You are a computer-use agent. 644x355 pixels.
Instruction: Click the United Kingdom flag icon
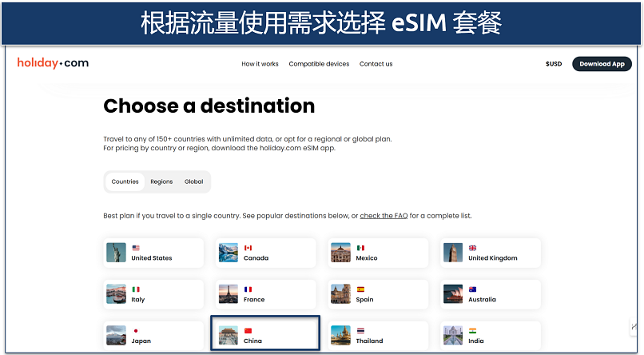[473, 248]
